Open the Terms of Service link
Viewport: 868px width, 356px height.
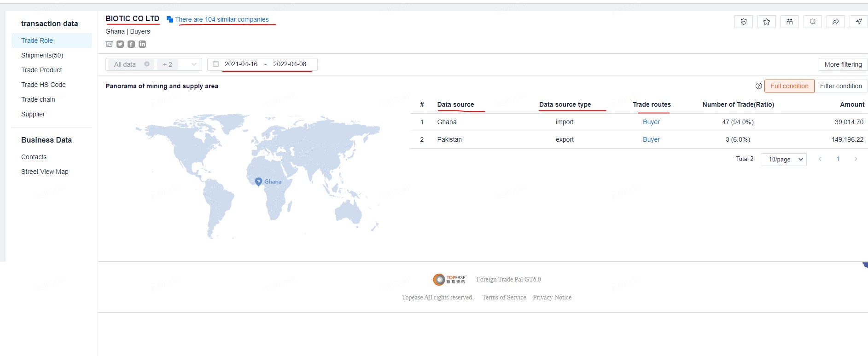pyautogui.click(x=504, y=298)
